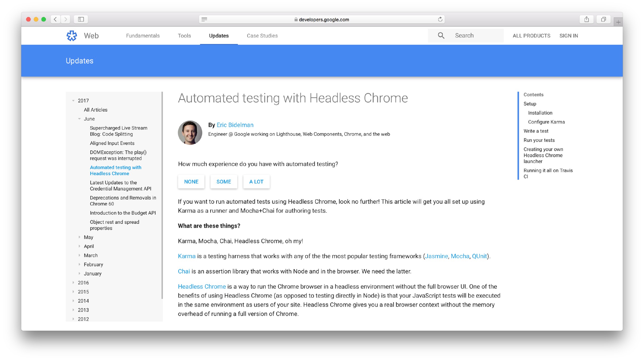Open the Fundamentals nav tab
644x361 pixels.
pyautogui.click(x=143, y=36)
